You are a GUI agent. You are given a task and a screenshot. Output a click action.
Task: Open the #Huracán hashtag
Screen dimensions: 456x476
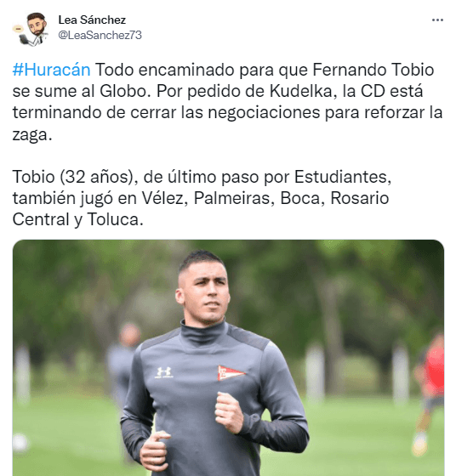click(51, 70)
